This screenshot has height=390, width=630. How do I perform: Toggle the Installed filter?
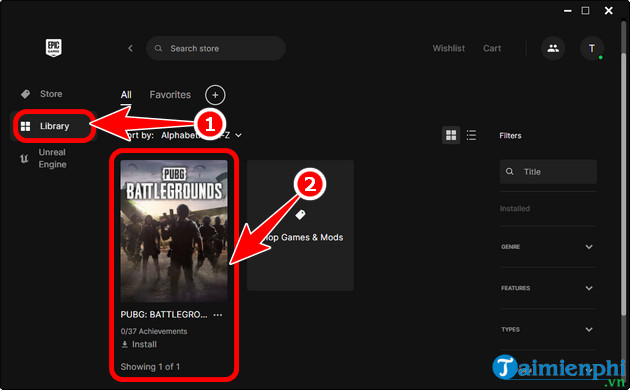[515, 208]
